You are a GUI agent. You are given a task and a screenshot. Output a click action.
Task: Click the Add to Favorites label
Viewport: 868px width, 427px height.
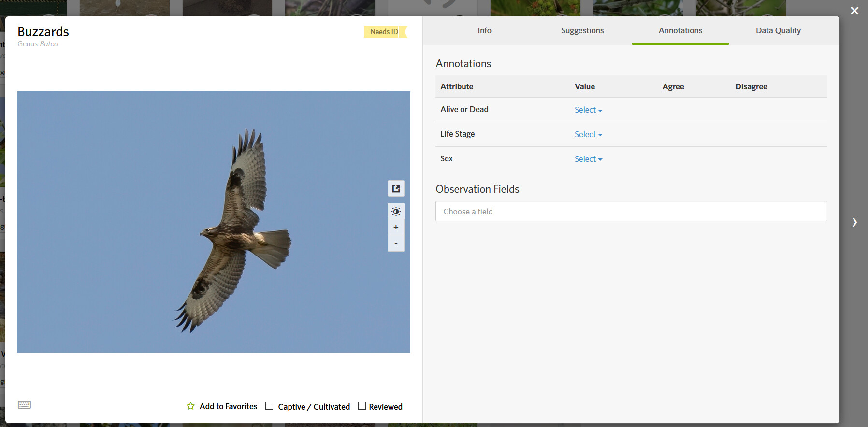tap(228, 406)
